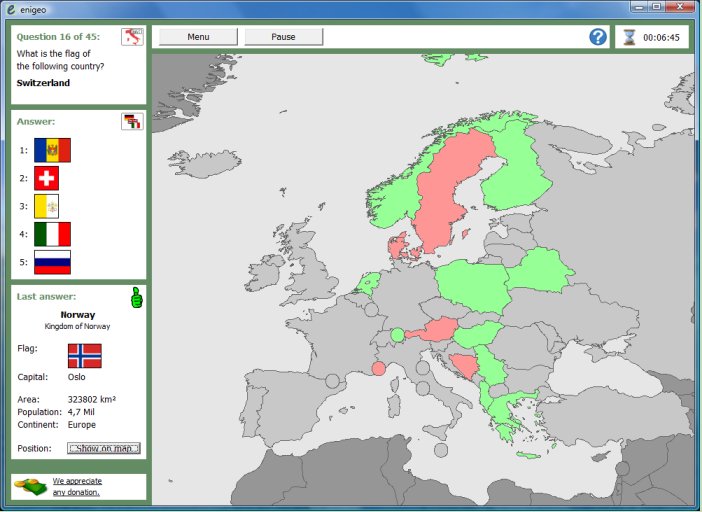
Task: Pick the Vatican flag as answer 3
Action: coord(47,206)
